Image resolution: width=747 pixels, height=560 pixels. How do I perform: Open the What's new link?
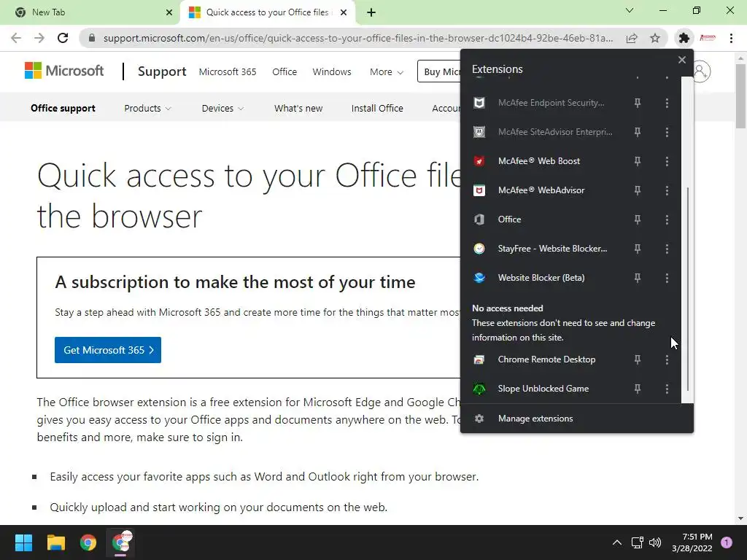pos(298,108)
